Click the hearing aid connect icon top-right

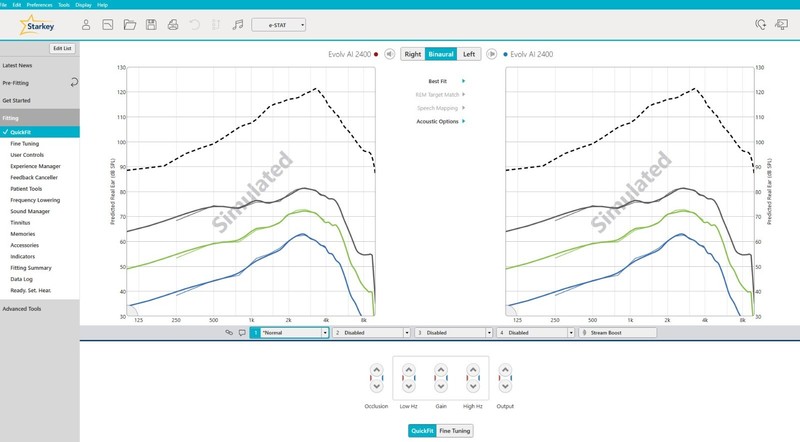tap(760, 24)
